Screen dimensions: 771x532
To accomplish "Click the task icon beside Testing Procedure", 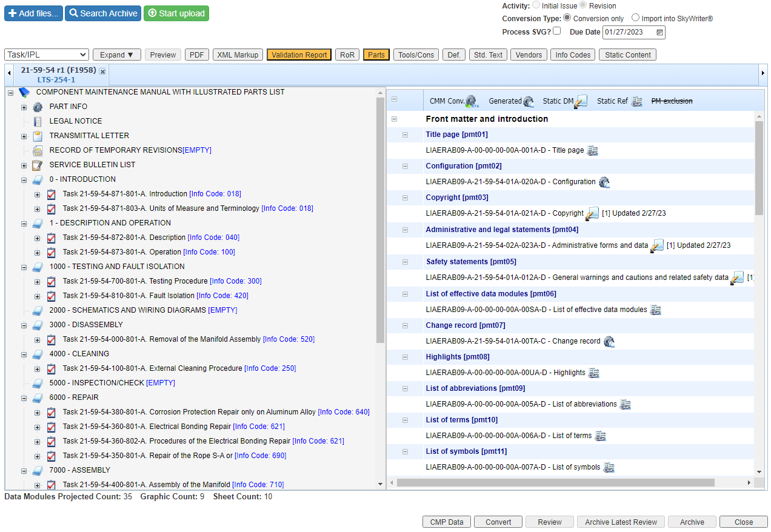I will pos(52,281).
